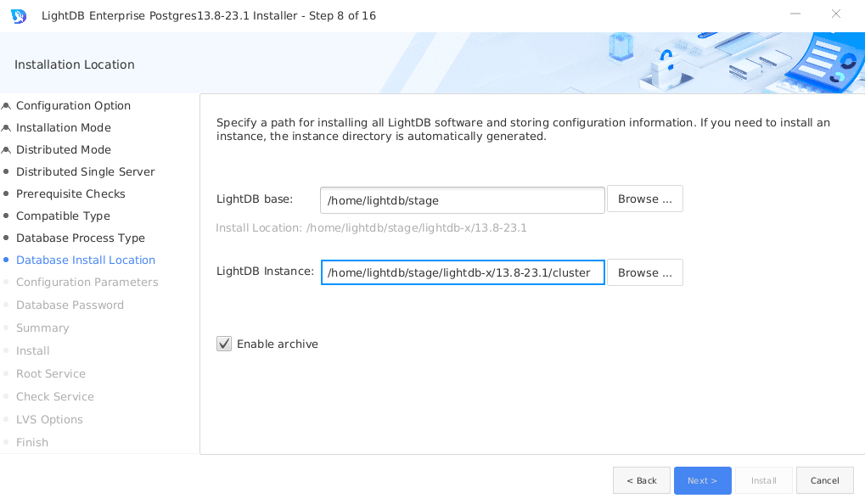Select Check Service step
Viewport: 865px width, 504px height.
(x=55, y=396)
